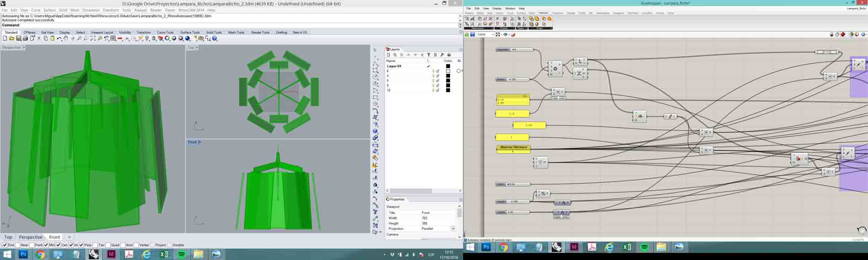
Task: Open the Projection dropdown in Properties
Action: [x=453, y=229]
